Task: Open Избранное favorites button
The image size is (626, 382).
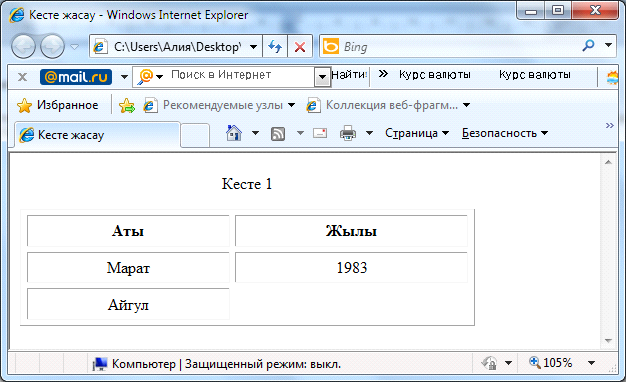Action: (57, 105)
